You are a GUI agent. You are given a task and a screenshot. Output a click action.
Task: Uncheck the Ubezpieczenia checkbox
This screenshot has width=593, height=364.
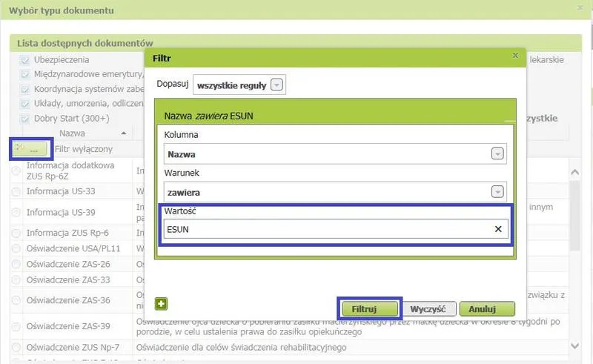[x=25, y=60]
